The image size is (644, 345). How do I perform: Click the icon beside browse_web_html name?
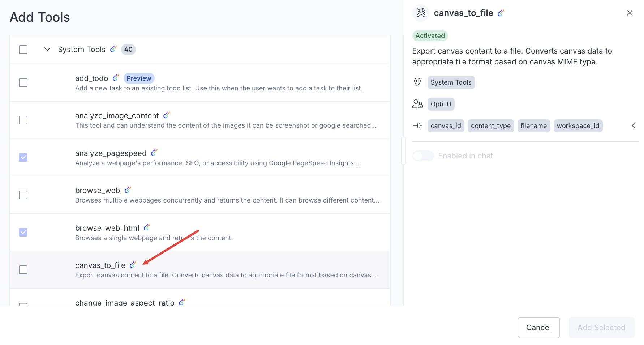[147, 227]
